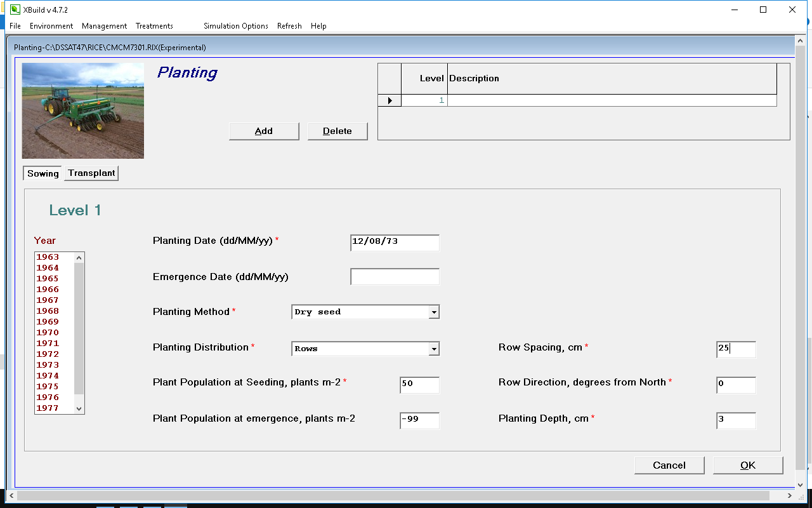
Task: Expand the Planting Distribution dropdown
Action: [x=434, y=349]
